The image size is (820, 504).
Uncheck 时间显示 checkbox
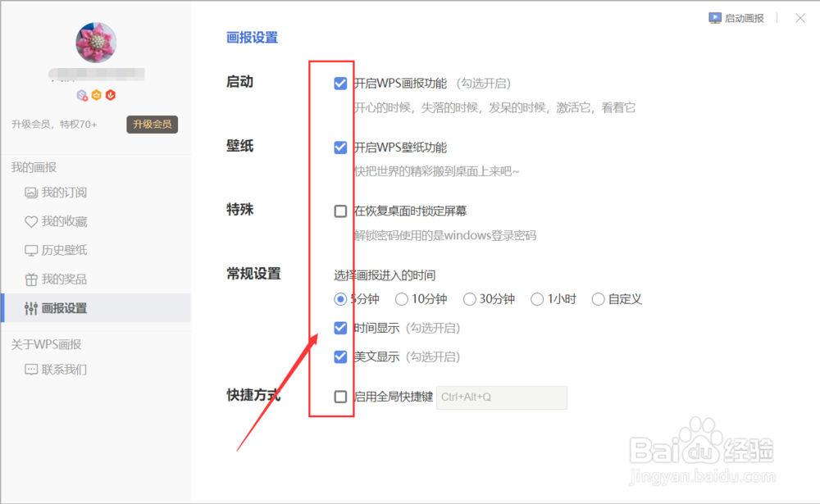pos(340,328)
